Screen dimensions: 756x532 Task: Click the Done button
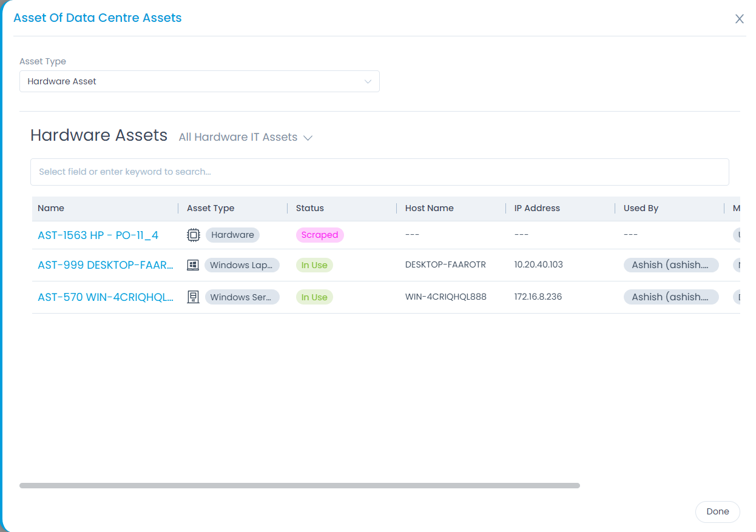click(x=717, y=511)
